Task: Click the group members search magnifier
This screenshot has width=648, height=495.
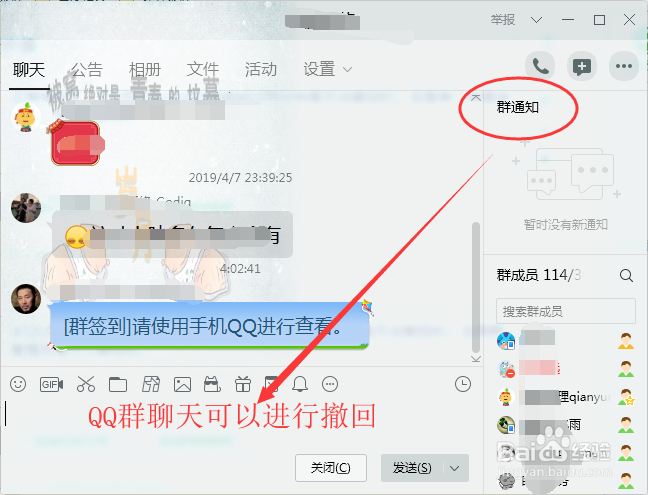Action: tap(626, 275)
